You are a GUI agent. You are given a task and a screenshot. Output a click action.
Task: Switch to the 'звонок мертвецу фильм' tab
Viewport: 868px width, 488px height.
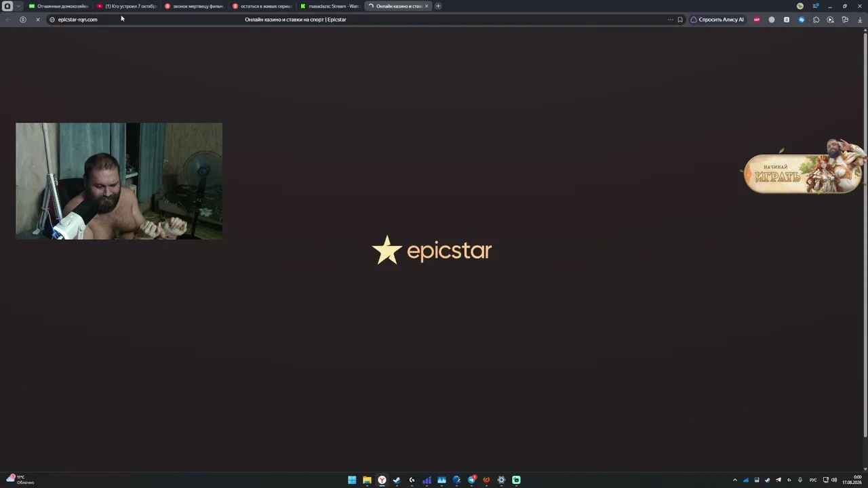point(194,6)
